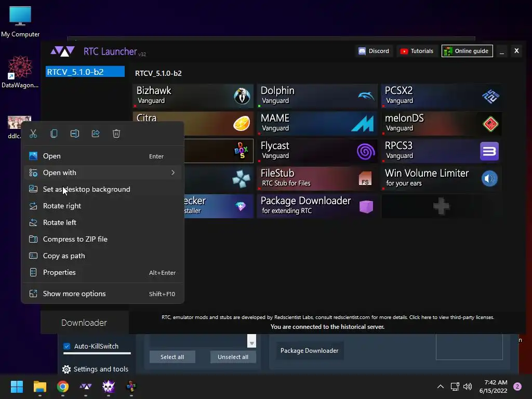532x399 pixels.
Task: Open the Discord link button
Action: pyautogui.click(x=374, y=51)
